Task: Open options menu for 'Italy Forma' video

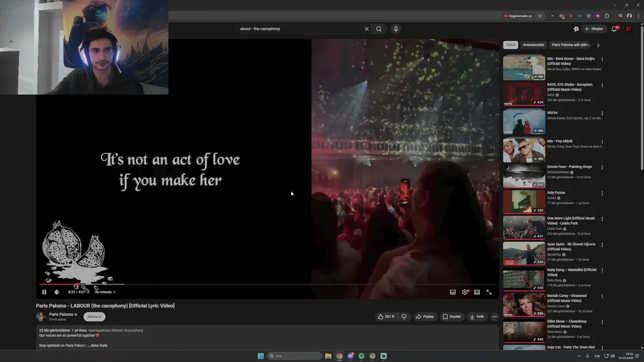Action: [x=602, y=194]
